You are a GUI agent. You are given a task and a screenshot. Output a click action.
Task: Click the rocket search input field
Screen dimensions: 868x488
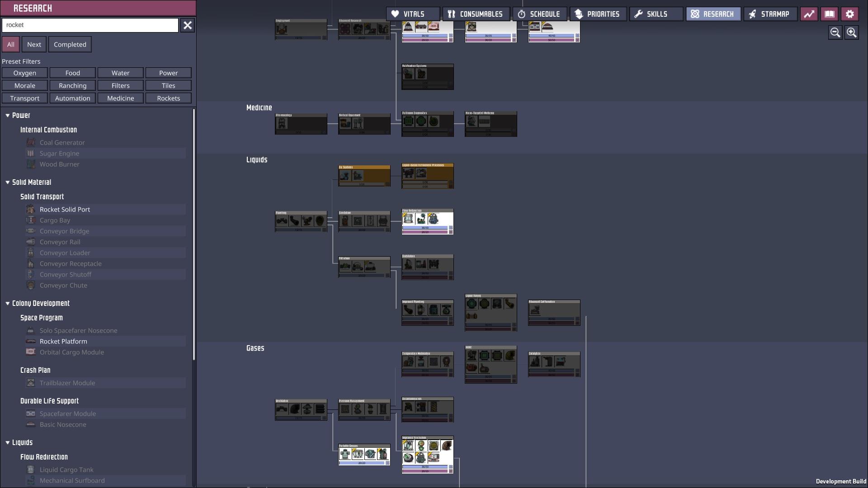click(90, 25)
